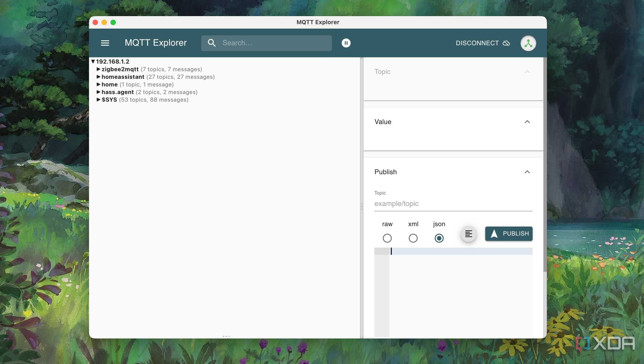The width and height of the screenshot is (644, 364).
Task: Click the search magnifier icon
Action: point(212,43)
